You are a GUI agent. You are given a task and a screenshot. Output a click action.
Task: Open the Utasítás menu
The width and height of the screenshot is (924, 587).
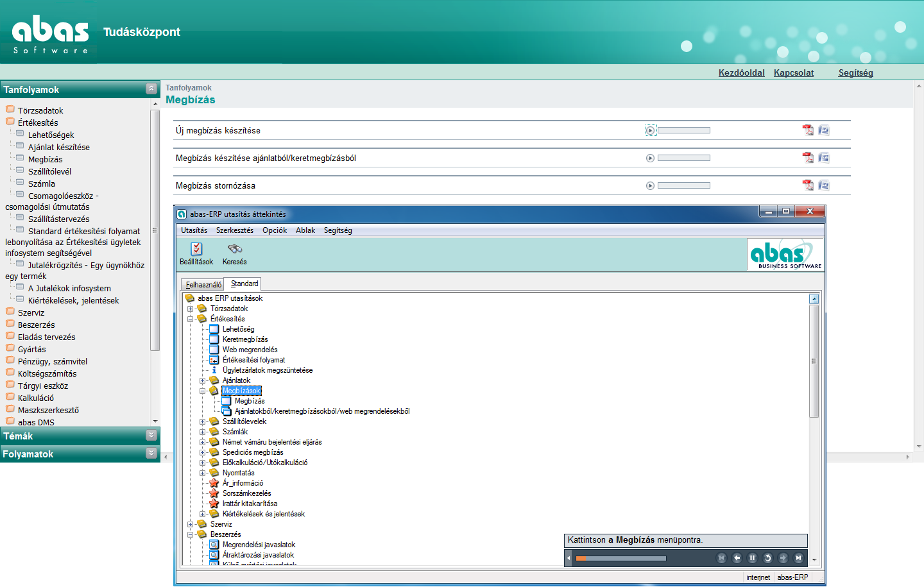pyautogui.click(x=194, y=230)
